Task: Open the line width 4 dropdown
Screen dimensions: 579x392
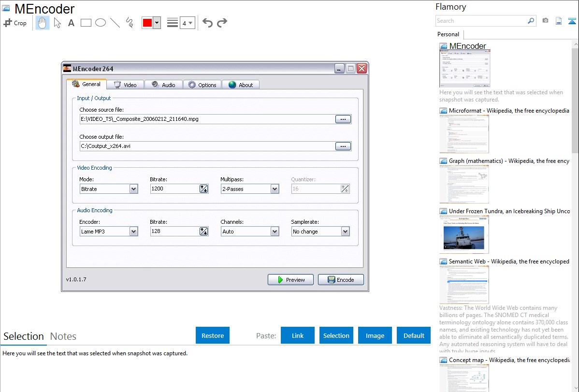Action: 188,23
